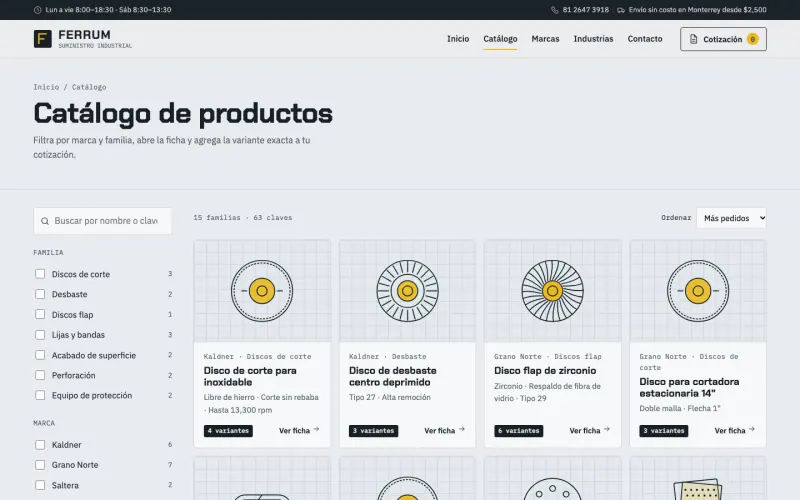800x500 pixels.
Task: Click the Disco de desbaste centro deprimido illustration
Action: point(407,291)
